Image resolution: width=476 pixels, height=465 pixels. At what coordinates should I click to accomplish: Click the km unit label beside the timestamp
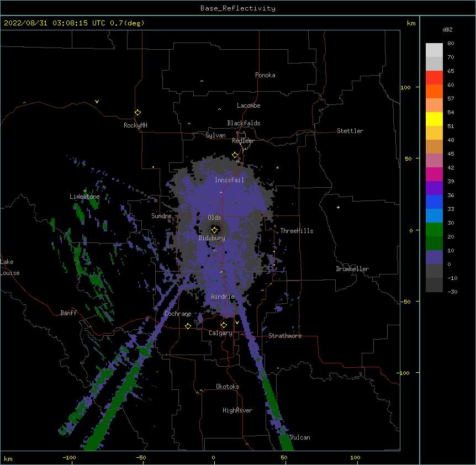[x=411, y=23]
